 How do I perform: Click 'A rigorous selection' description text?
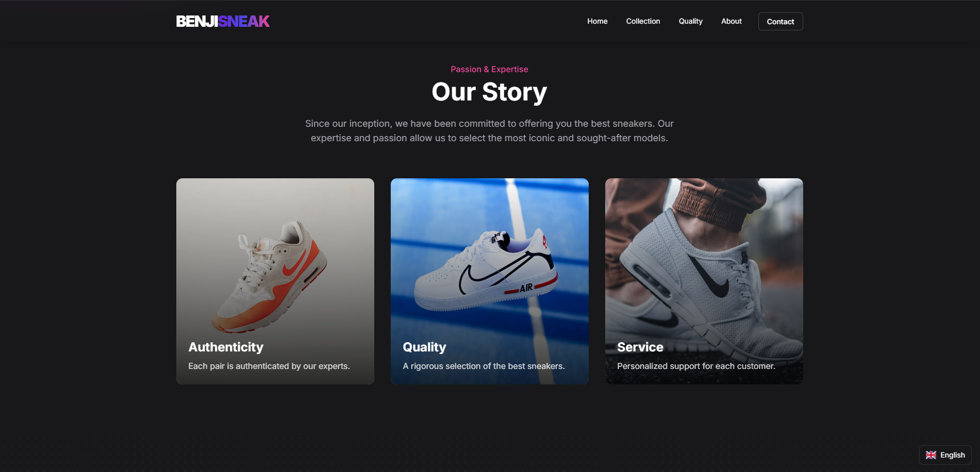(484, 366)
